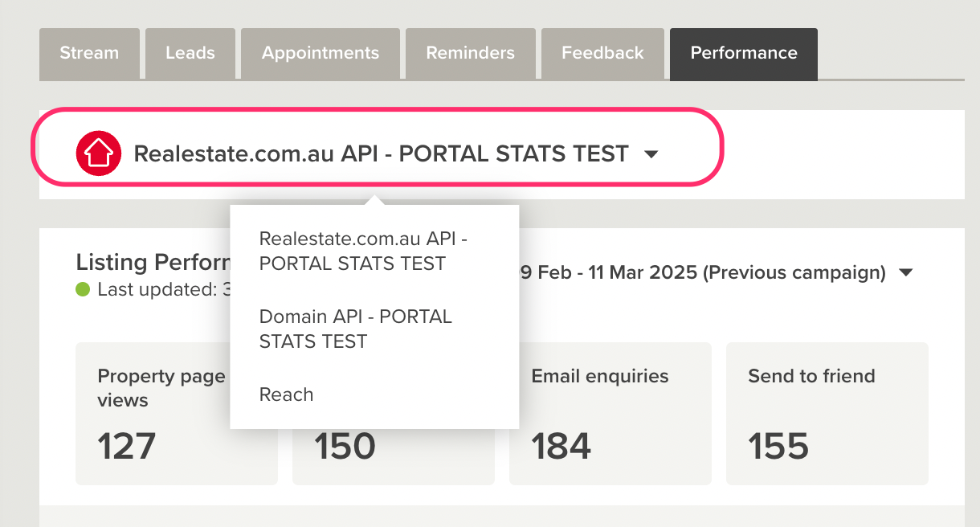Viewport: 980px width, 527px height.
Task: Select the Email enquiries card label
Action: coord(600,376)
